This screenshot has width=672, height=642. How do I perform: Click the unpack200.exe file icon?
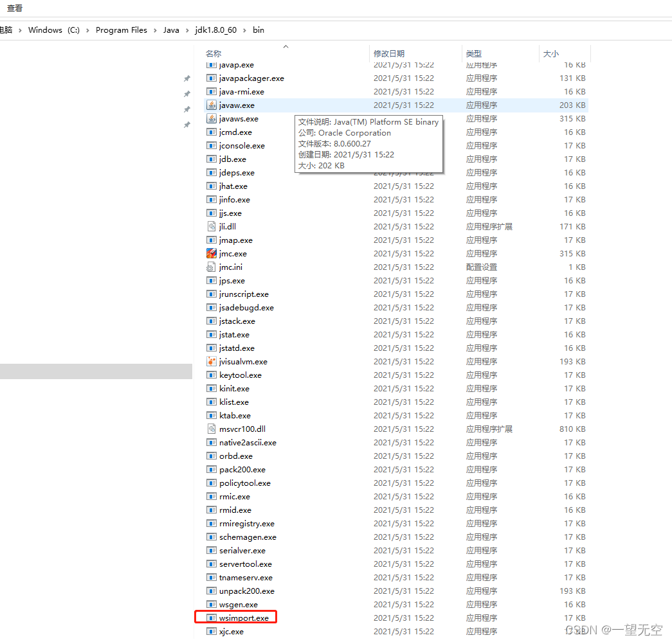pyautogui.click(x=212, y=591)
